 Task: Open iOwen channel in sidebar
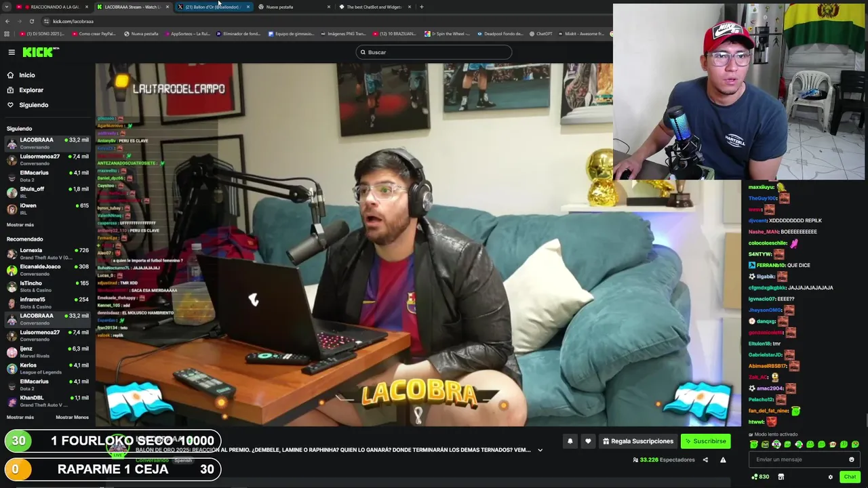47,209
